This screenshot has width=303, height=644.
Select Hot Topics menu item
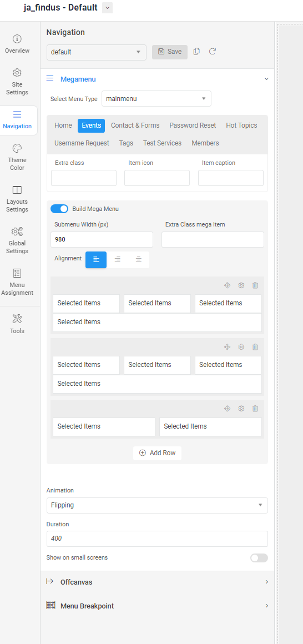pos(241,125)
